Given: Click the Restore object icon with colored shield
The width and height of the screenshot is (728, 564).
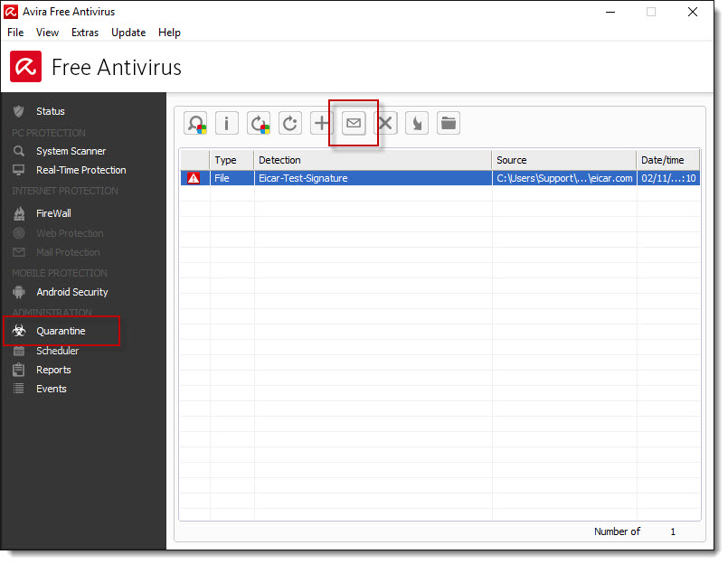Looking at the screenshot, I should click(x=259, y=124).
